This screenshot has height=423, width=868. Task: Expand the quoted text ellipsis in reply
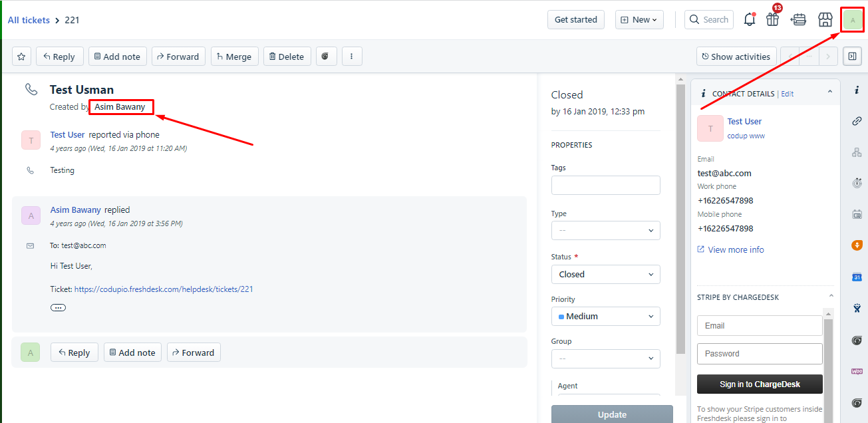tap(59, 308)
